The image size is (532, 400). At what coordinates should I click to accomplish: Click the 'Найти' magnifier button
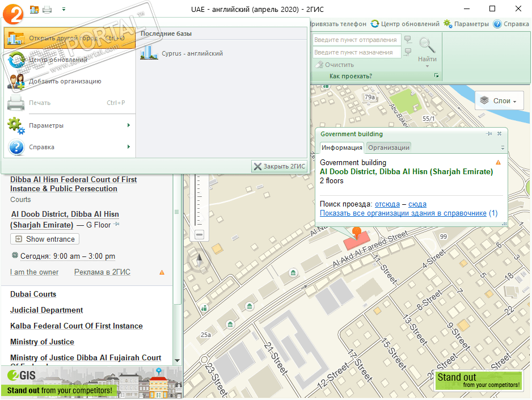coord(427,49)
